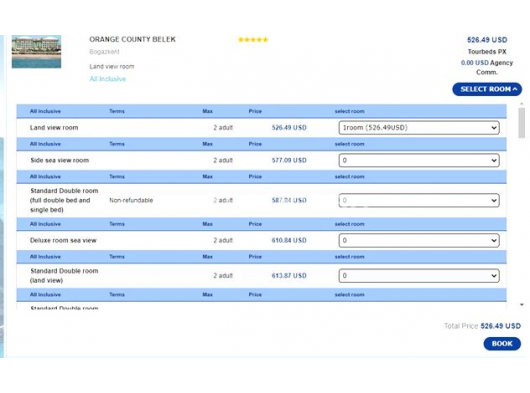Click the 0.00 USD Agency Comm. text
This screenshot has height=393, width=530.
(x=487, y=67)
